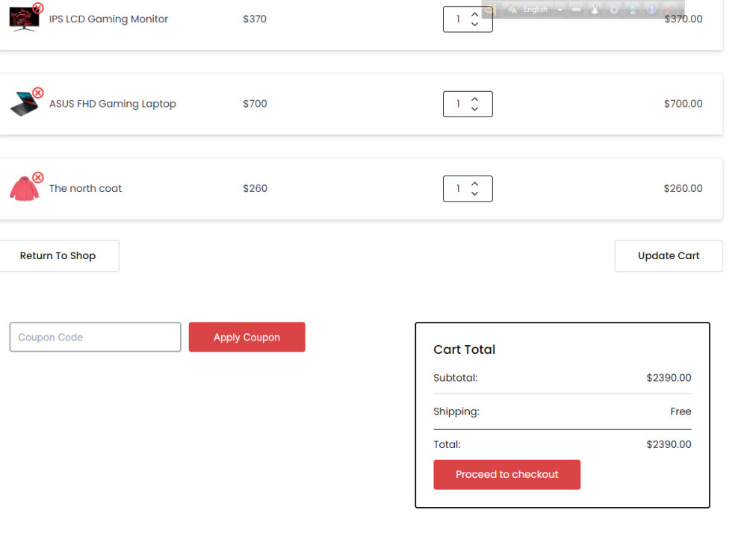Screen dimensions: 747x560
Task: Click the $370 unit price
Action: coord(255,19)
